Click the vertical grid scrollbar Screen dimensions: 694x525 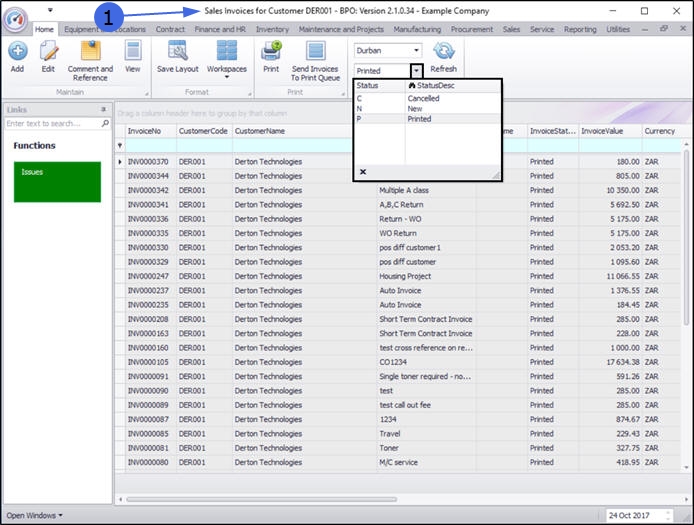click(x=686, y=237)
